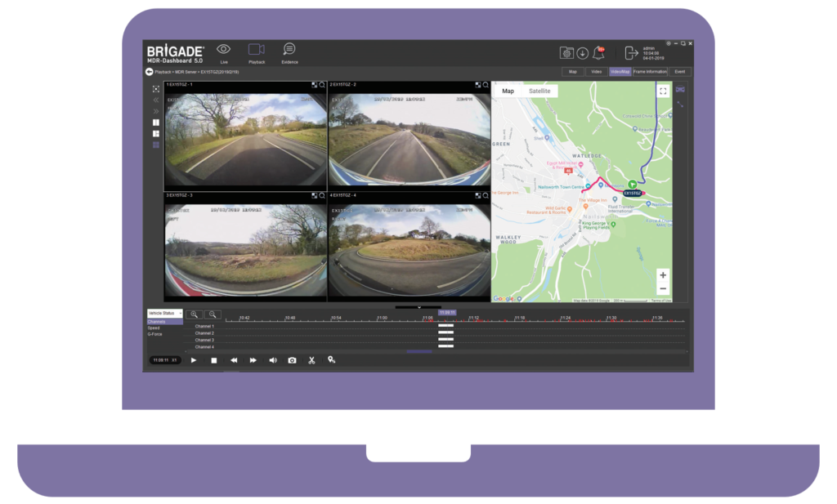
Task: Enlarge the EX15TGZ-3 camera window
Action: [x=315, y=196]
